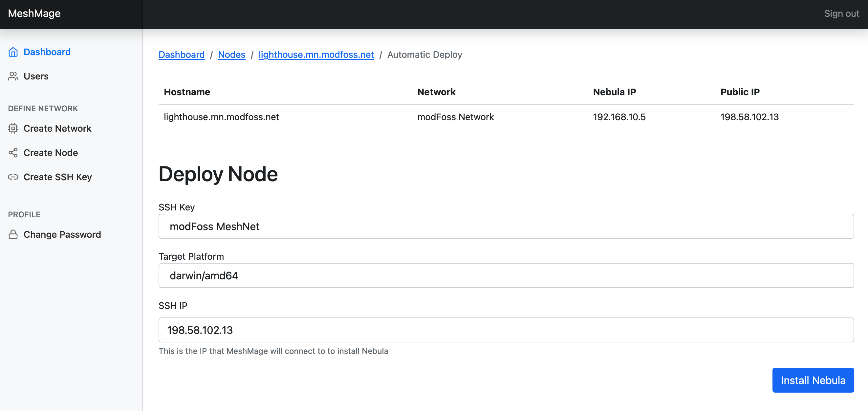This screenshot has width=868, height=411.
Task: Click the Create SSH Key link icon
Action: (13, 177)
